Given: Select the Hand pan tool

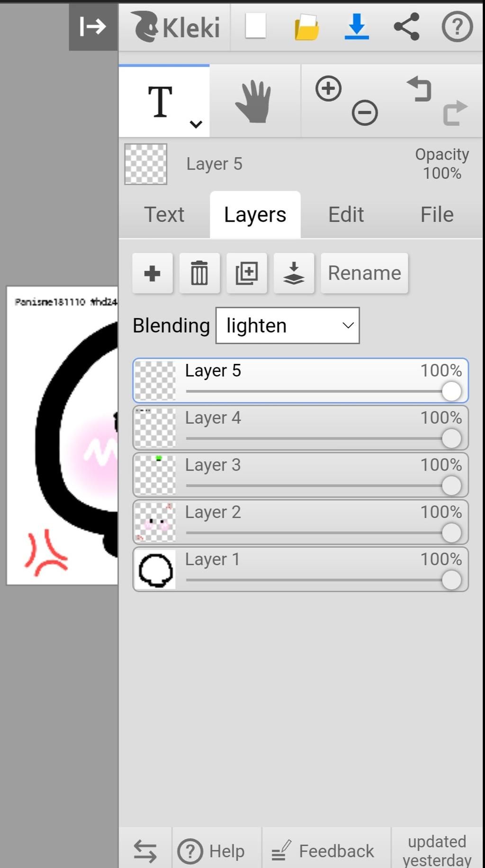Looking at the screenshot, I should pos(255,101).
